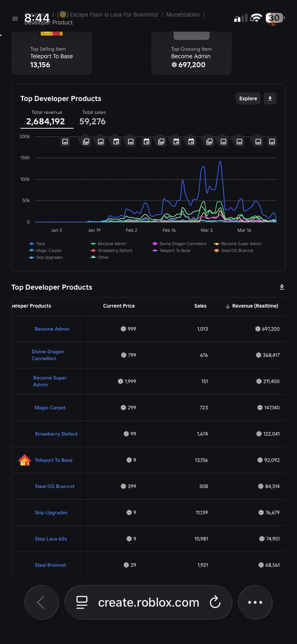Open the Steal OG Brainrot product link
Screen dimensions: 297x644
tap(55, 486)
